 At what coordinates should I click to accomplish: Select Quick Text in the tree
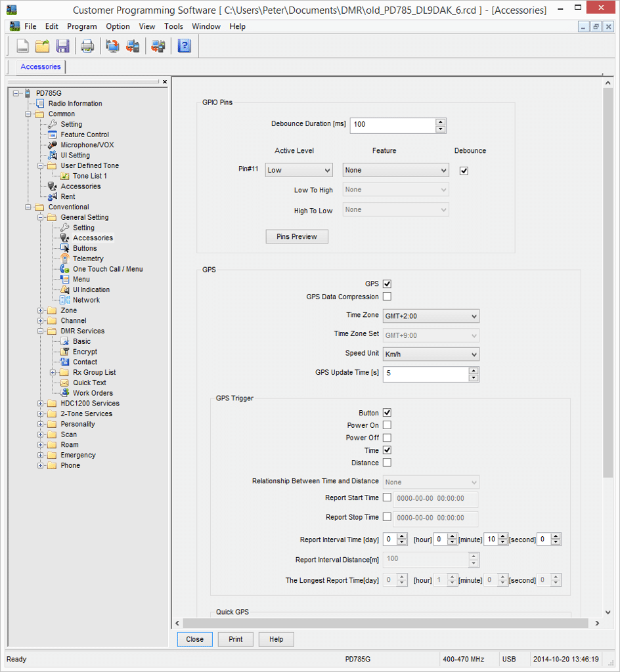pos(89,383)
